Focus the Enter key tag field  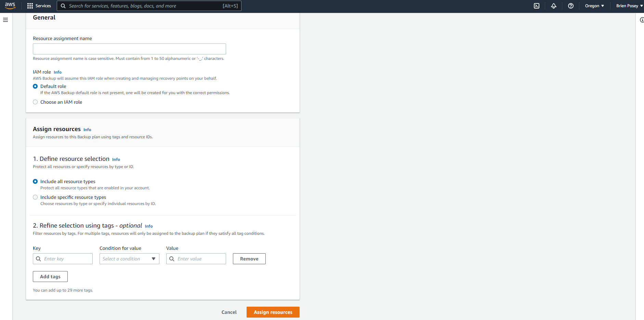coord(63,259)
